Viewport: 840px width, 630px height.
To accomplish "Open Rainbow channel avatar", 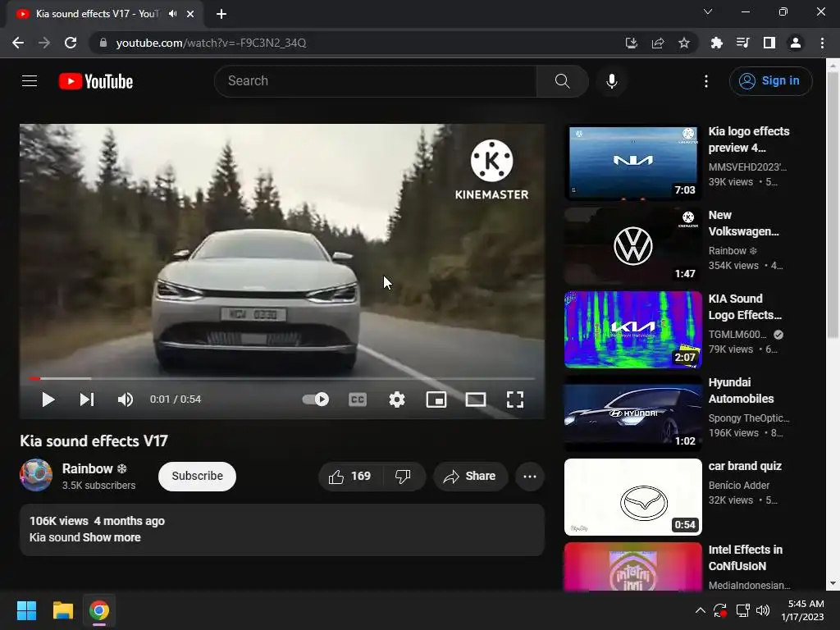I will [x=36, y=475].
